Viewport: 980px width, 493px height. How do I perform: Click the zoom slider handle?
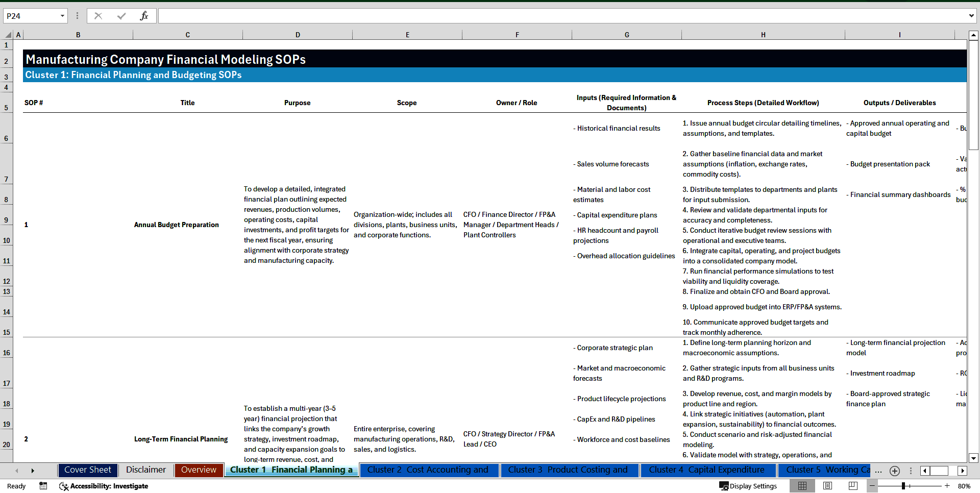(903, 486)
